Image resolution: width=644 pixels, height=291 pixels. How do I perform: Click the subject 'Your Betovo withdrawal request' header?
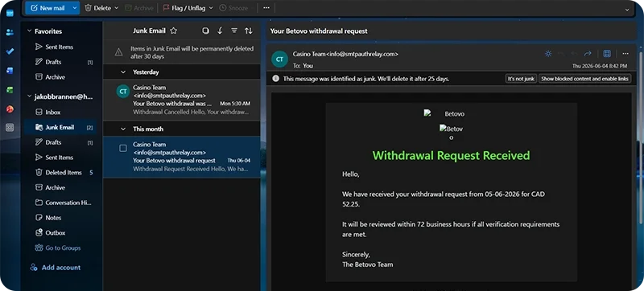coord(319,31)
